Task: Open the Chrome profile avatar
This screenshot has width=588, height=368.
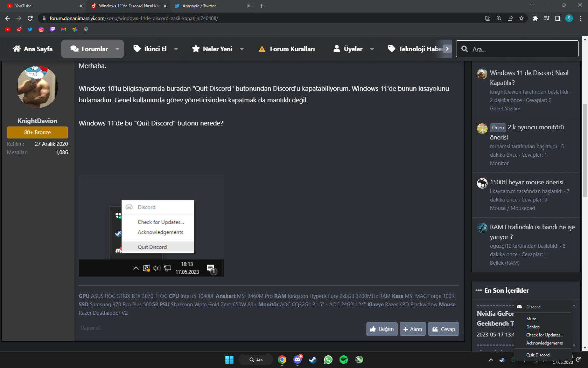Action: click(569, 18)
